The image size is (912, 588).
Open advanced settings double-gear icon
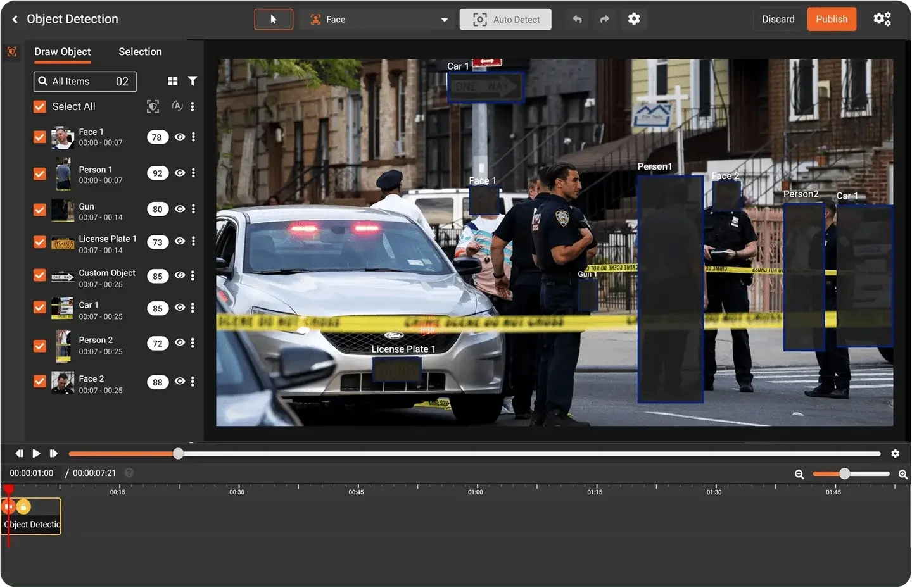pyautogui.click(x=882, y=19)
